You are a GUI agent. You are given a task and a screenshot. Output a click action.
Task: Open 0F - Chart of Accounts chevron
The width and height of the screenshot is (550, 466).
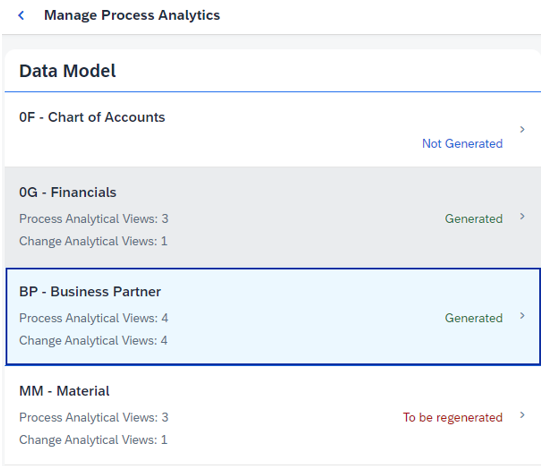point(522,129)
